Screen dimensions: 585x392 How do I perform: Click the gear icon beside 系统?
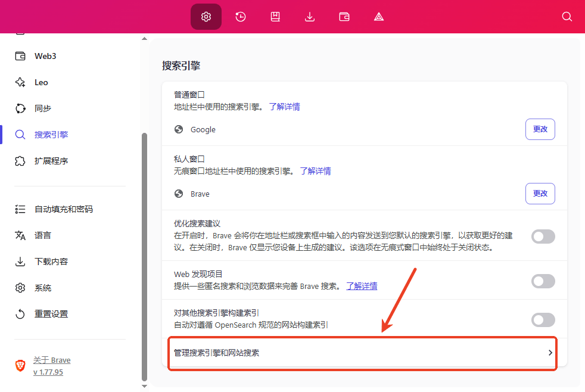coord(20,288)
